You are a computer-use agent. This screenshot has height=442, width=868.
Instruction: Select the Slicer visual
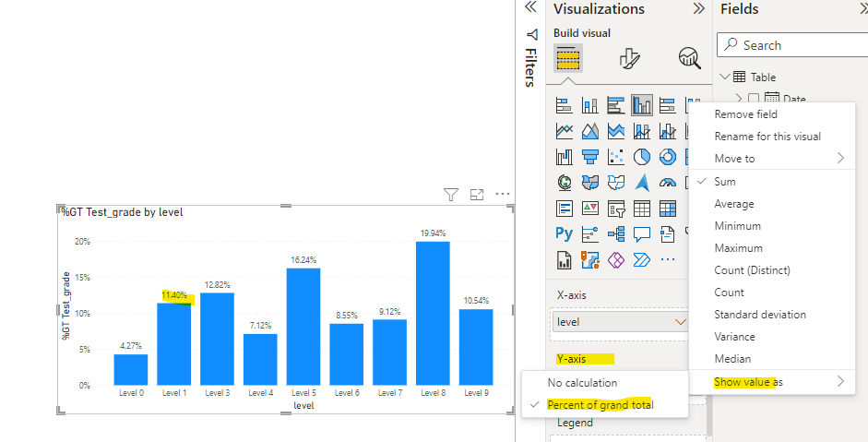pos(616,209)
